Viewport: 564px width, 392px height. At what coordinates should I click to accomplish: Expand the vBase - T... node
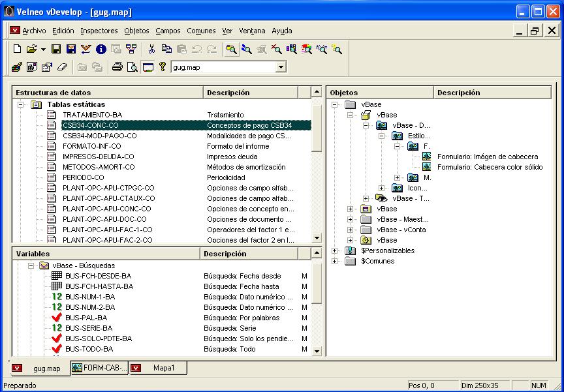(366, 199)
